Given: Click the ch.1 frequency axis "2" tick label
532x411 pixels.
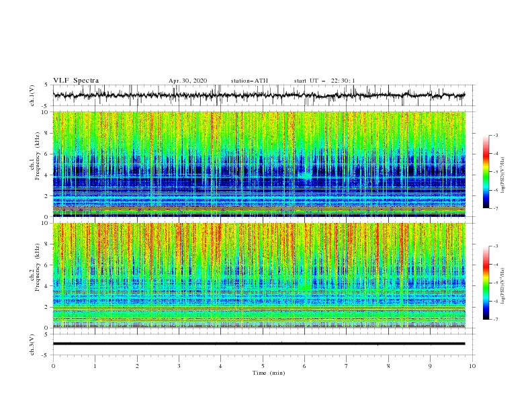Looking at the screenshot, I should click(46, 195).
